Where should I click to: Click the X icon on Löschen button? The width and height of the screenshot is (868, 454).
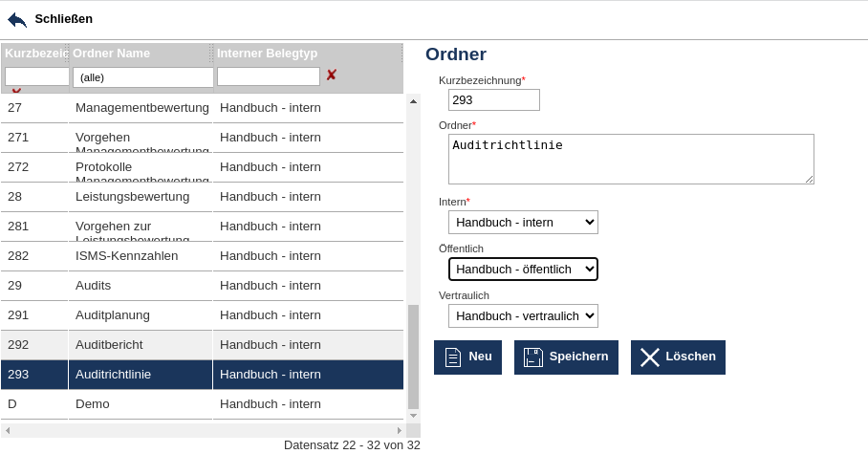pos(650,357)
